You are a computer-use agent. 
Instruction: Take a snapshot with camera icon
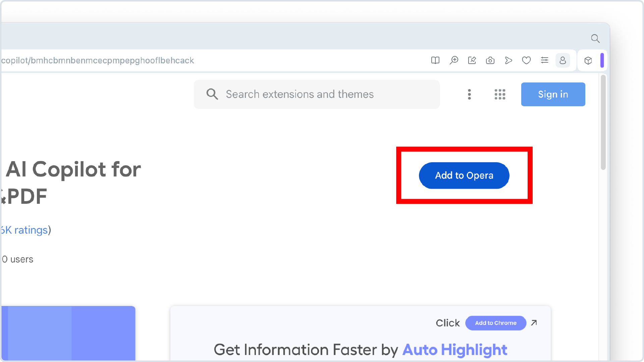490,60
